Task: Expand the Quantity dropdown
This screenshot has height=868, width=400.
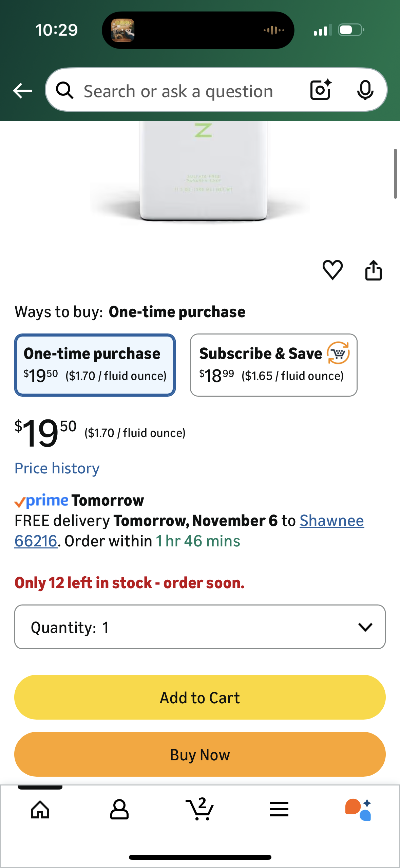Action: [x=200, y=627]
